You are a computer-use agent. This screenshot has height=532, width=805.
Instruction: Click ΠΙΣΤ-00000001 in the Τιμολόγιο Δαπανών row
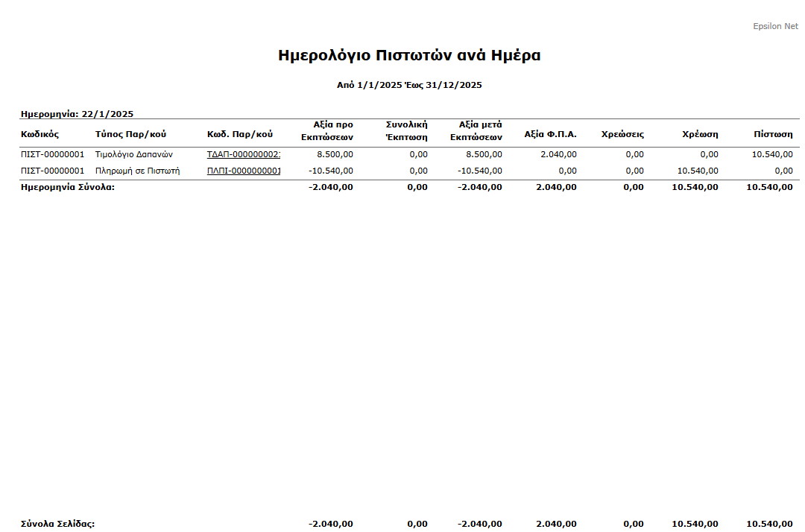click(x=52, y=154)
